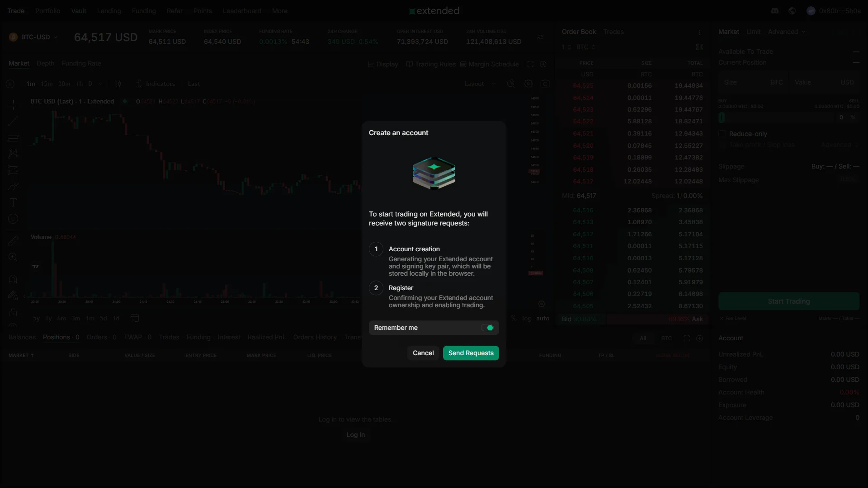868x488 pixels.
Task: Toggle the percent scale option
Action: tap(514, 319)
